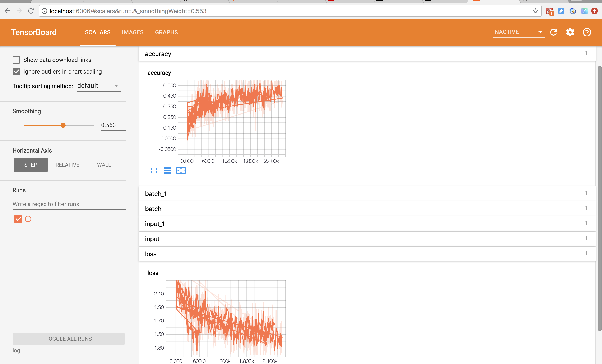The image size is (602, 364).
Task: Uncheck Ignore outliers in chart scaling
Action: pyautogui.click(x=16, y=72)
